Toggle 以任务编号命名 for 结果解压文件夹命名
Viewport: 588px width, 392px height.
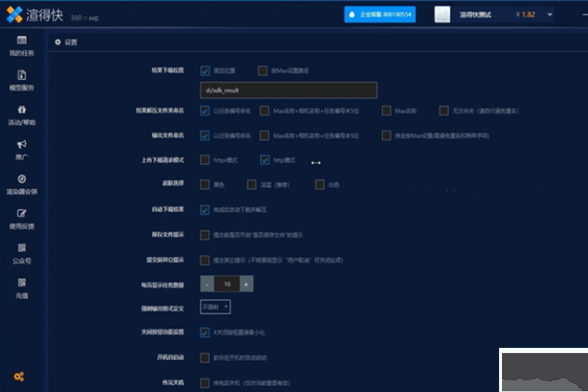[x=205, y=110]
